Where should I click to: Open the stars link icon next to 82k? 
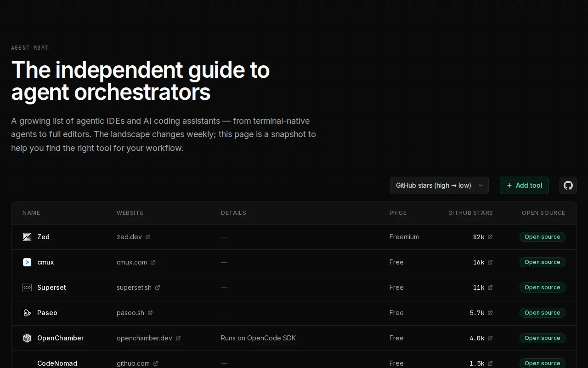490,237
